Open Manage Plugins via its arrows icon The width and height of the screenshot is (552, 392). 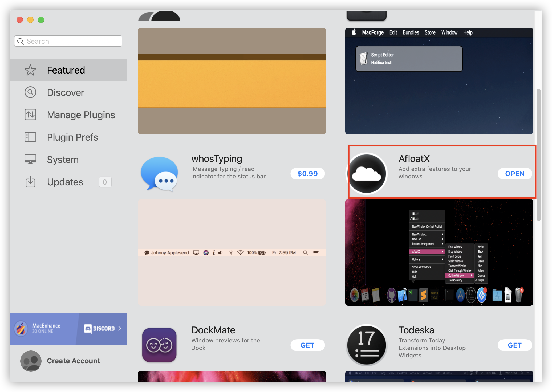click(30, 115)
